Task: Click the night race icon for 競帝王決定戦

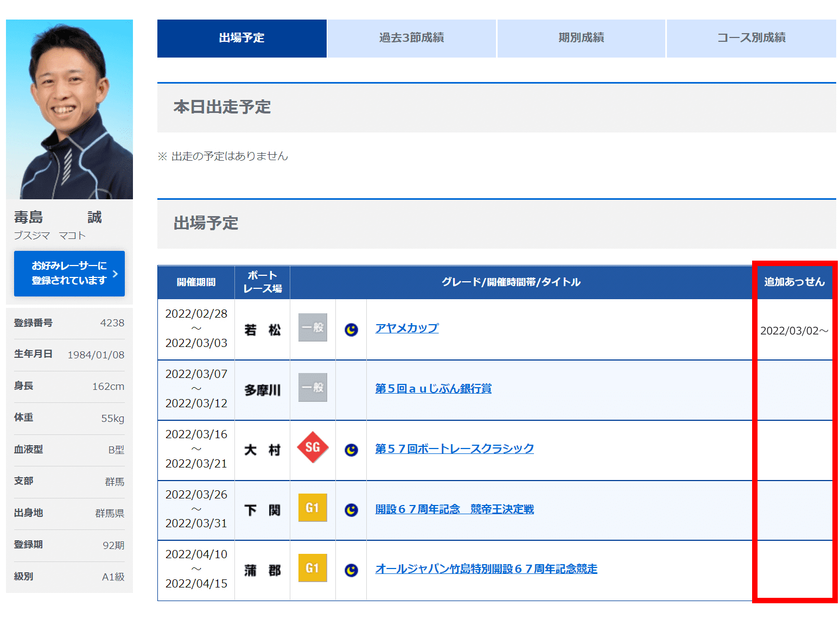Action: coord(351,507)
